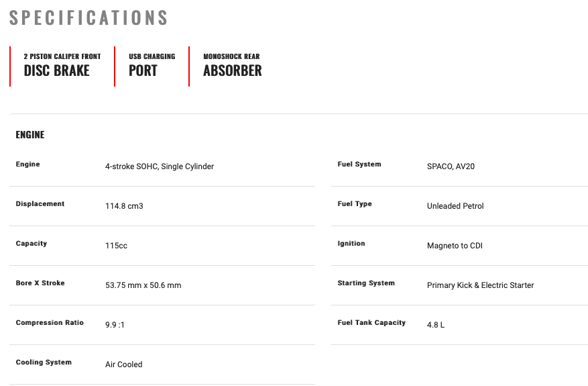Image resolution: width=588 pixels, height=386 pixels.
Task: Click the Specifications page heading
Action: point(89,17)
